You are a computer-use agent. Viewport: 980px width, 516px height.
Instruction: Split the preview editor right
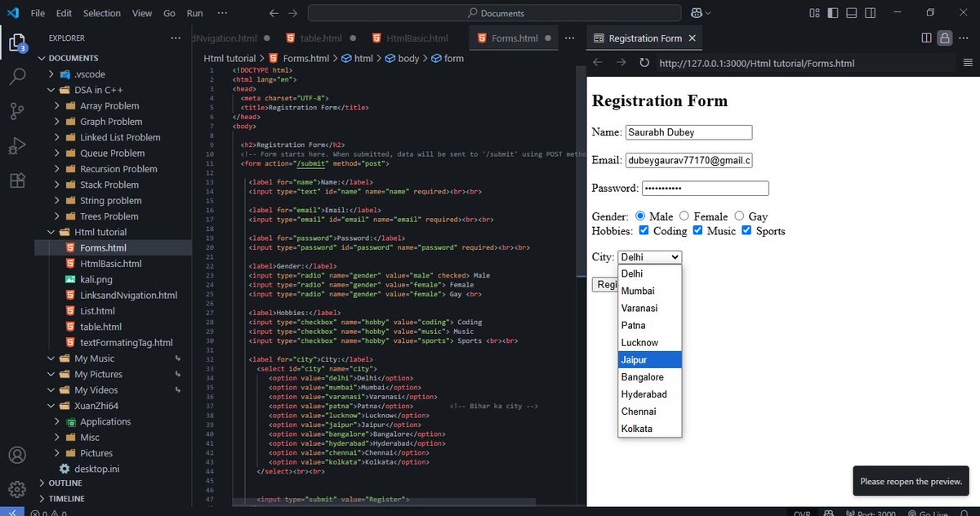coord(926,38)
